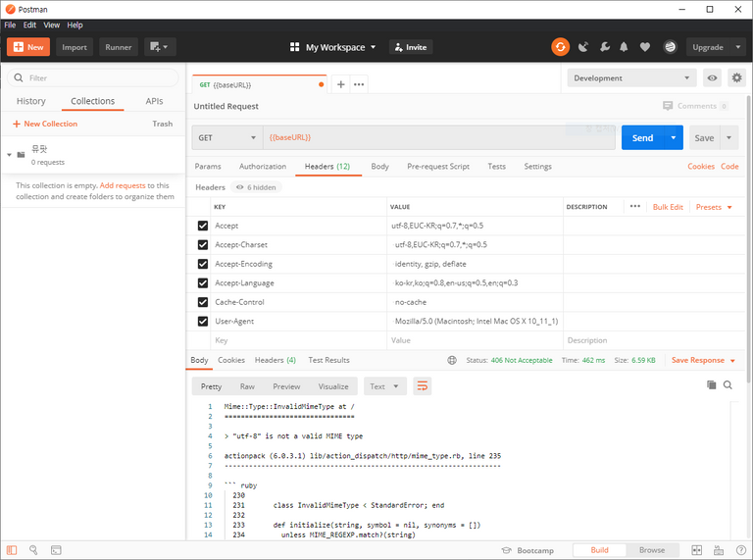The width and height of the screenshot is (753, 560).
Task: Switch to the APIs tab
Action: (154, 101)
